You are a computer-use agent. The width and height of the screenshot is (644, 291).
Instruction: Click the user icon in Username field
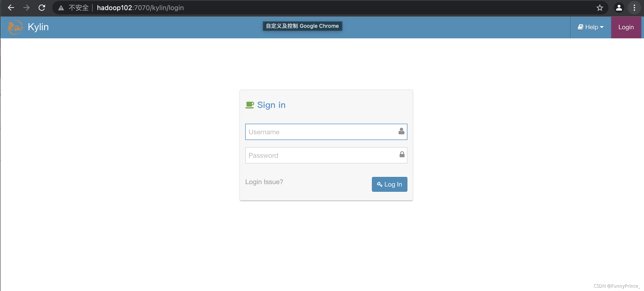[x=401, y=131]
